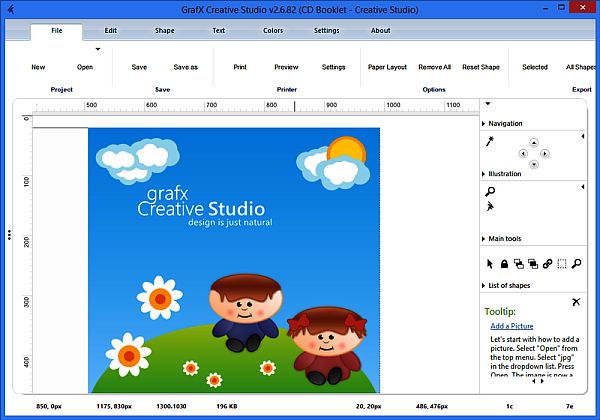Expand the List of shapes section
This screenshot has height=420, width=600.
[484, 285]
